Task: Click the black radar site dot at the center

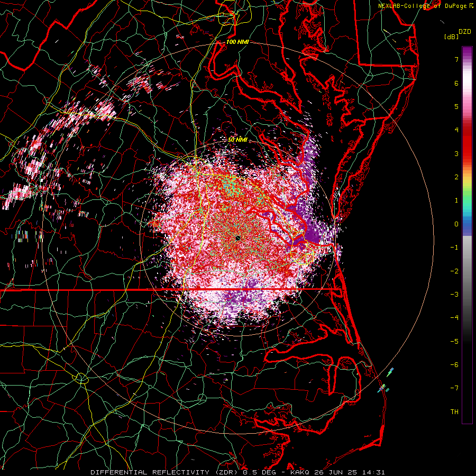Action: [237, 238]
